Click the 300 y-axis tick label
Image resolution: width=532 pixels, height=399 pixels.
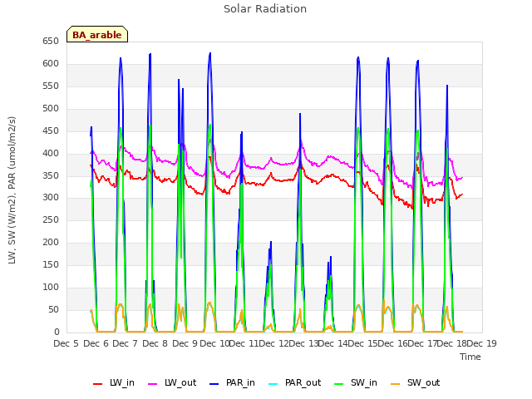coord(51,198)
